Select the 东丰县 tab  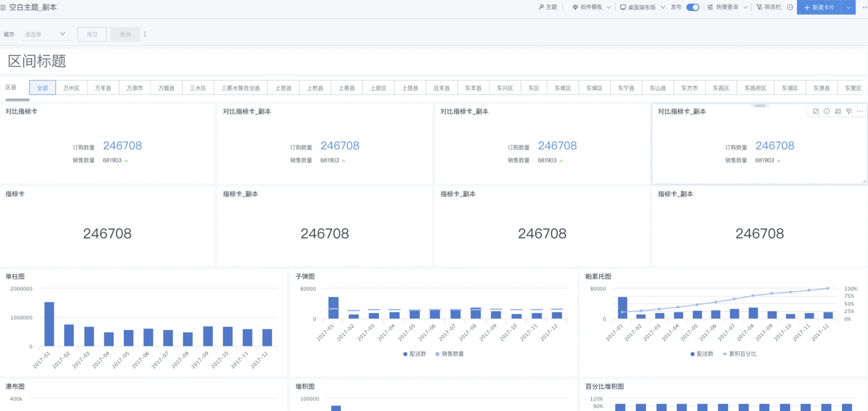[473, 88]
